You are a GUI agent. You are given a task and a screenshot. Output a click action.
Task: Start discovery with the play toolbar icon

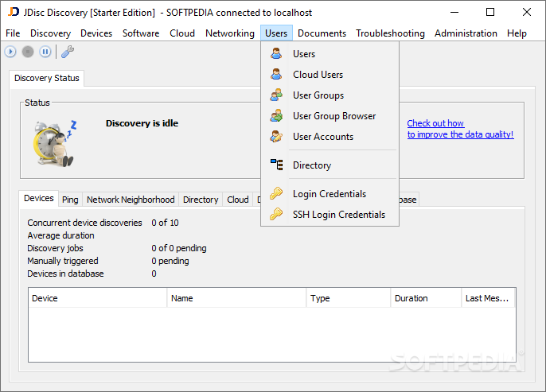[x=10, y=52]
